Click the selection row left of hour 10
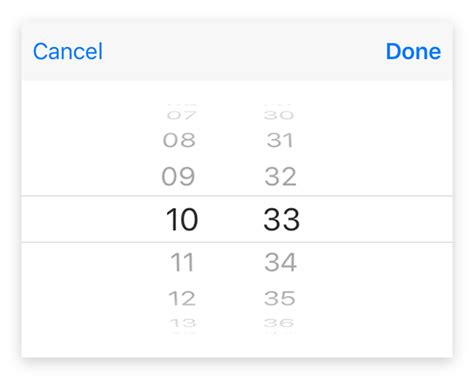 93,219
